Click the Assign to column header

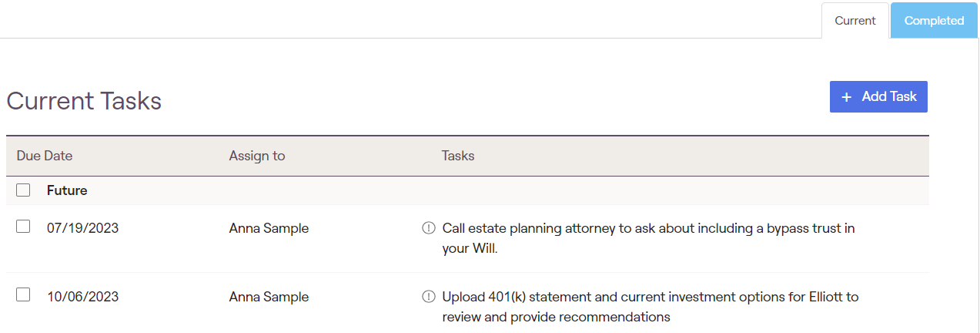tap(257, 156)
